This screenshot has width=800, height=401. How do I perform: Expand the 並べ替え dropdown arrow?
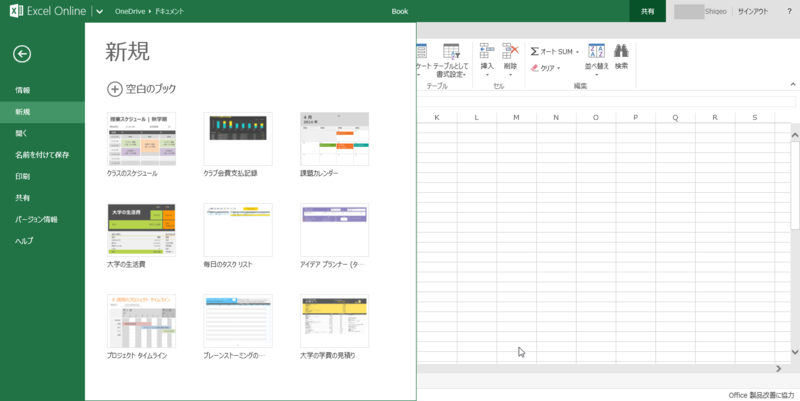(x=596, y=75)
